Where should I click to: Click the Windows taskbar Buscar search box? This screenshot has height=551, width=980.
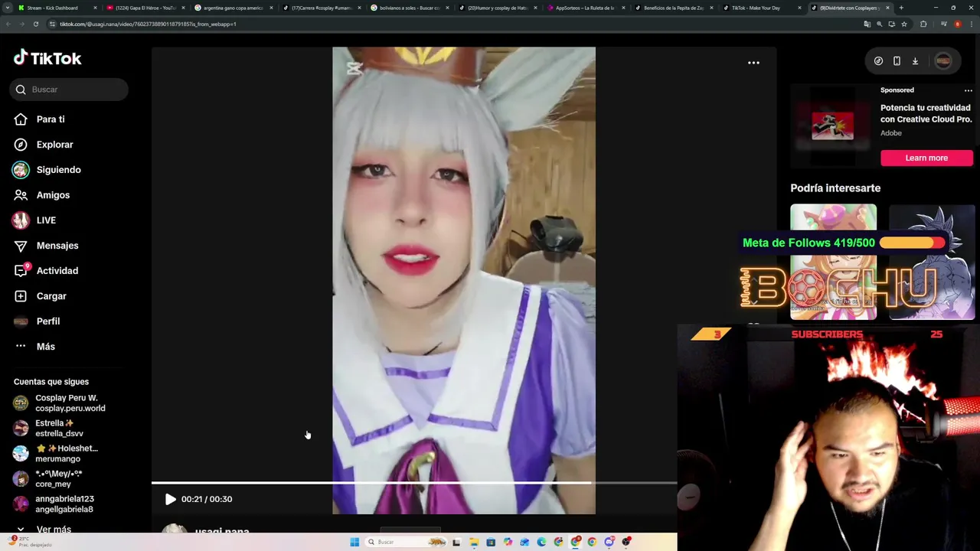[x=406, y=542]
